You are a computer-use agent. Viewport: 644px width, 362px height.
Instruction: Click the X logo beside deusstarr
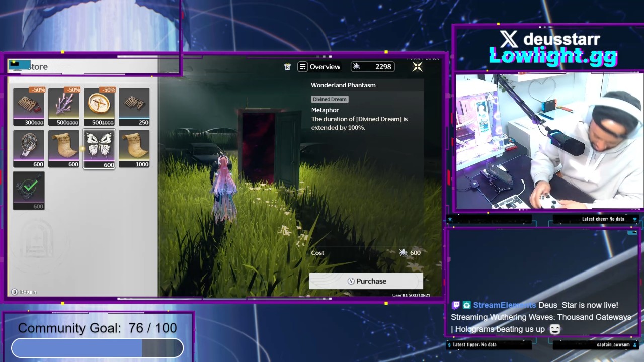pos(509,39)
